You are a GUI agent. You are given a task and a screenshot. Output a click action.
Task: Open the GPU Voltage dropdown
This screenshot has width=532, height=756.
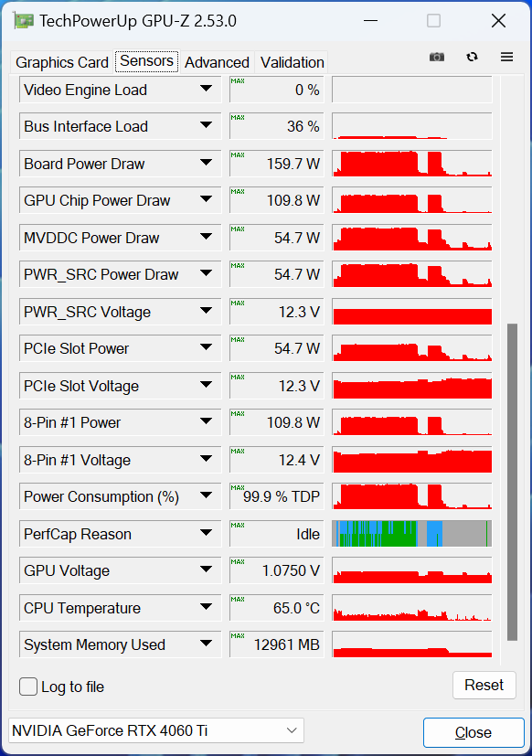pos(206,570)
